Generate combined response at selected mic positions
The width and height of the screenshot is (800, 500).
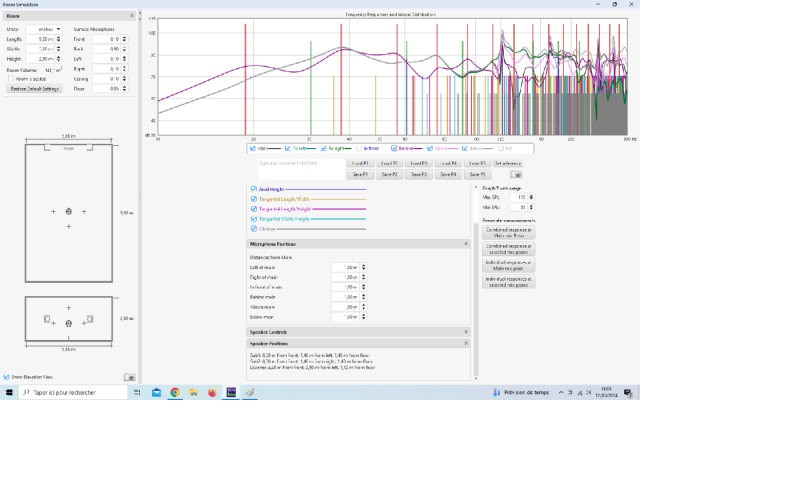[509, 248]
